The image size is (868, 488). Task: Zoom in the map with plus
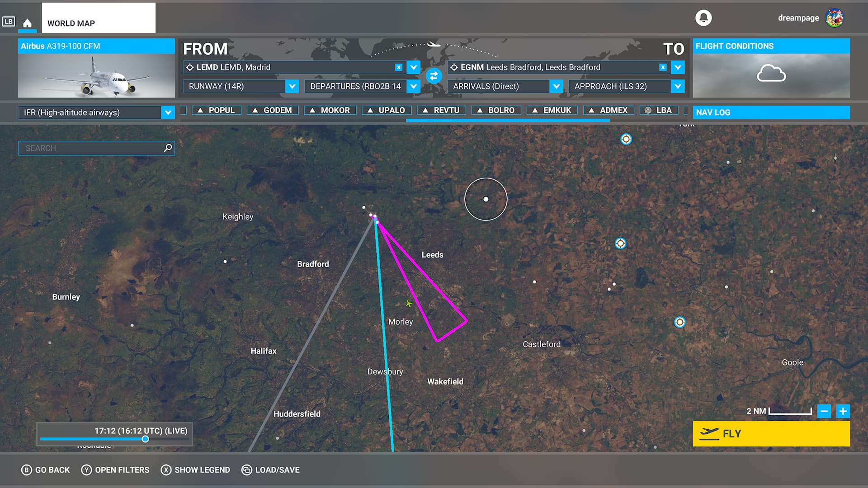(x=843, y=411)
